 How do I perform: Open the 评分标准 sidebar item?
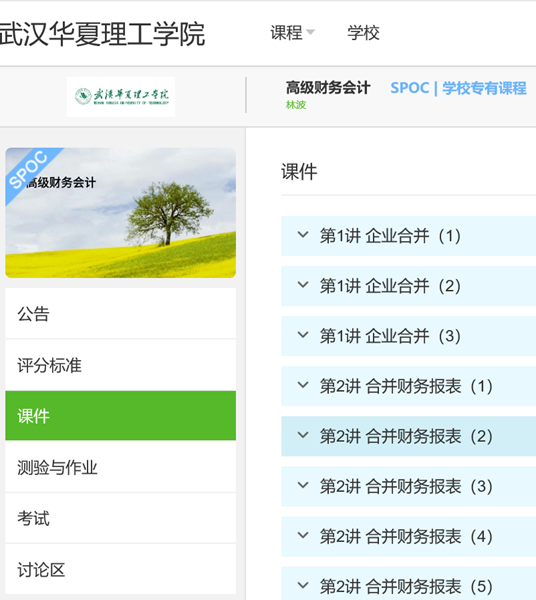(x=121, y=365)
